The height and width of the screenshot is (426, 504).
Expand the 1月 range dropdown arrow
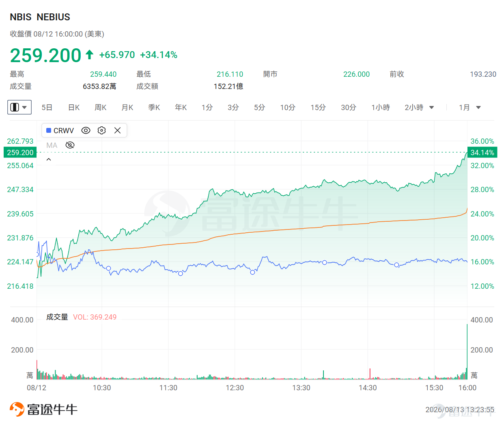[478, 108]
